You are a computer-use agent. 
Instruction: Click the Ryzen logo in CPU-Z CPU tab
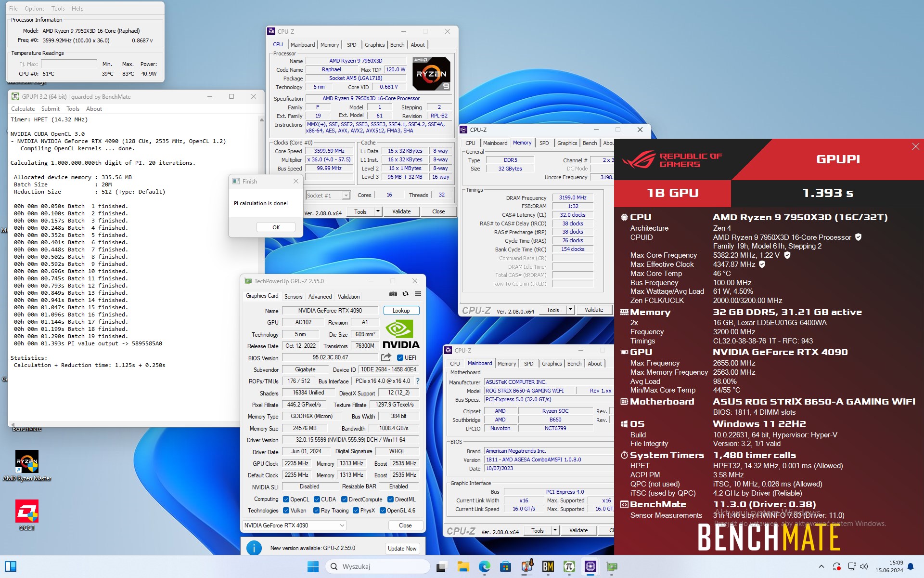(x=431, y=74)
